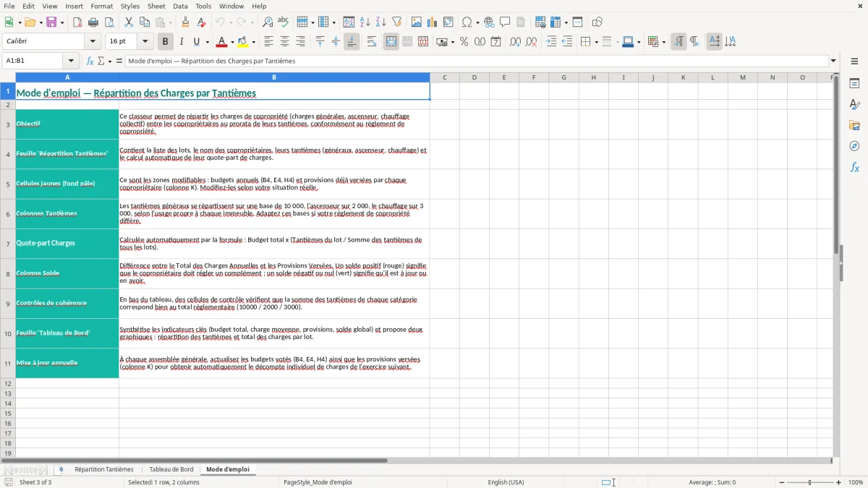
Task: Open sidebar Navigator compass icon
Action: click(854, 146)
